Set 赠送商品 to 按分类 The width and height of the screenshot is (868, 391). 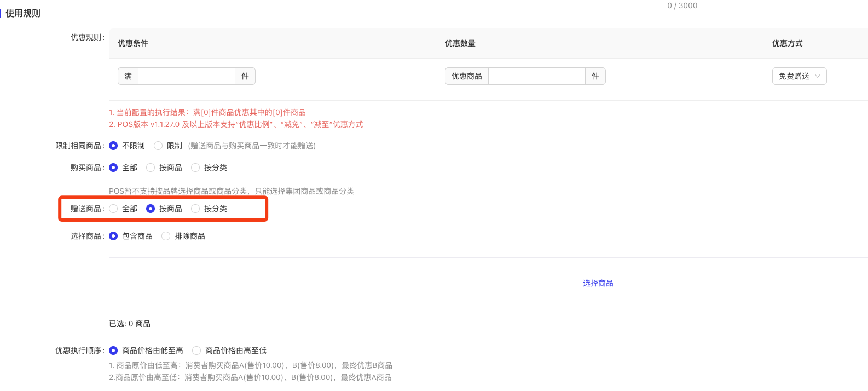[x=195, y=209]
